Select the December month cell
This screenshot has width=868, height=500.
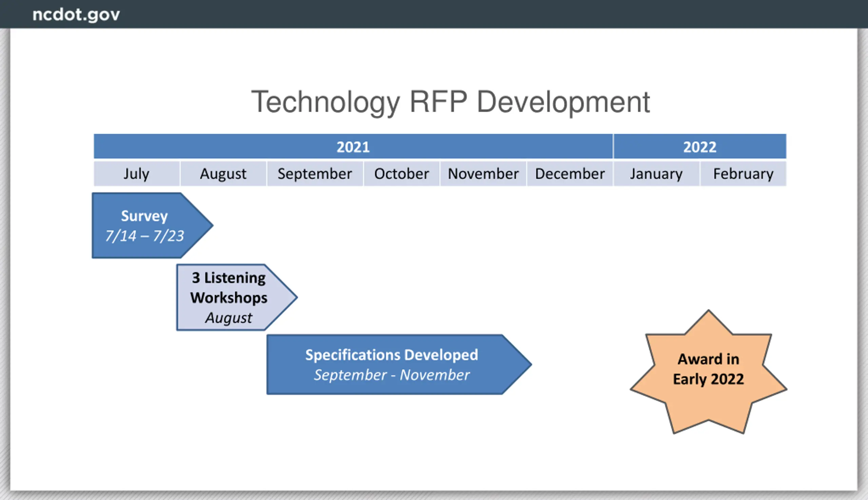570,174
